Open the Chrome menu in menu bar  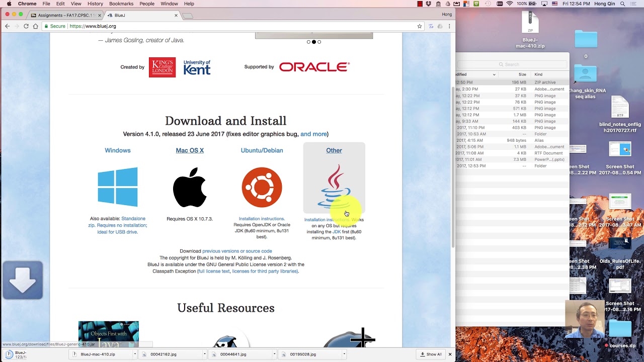pos(27,4)
